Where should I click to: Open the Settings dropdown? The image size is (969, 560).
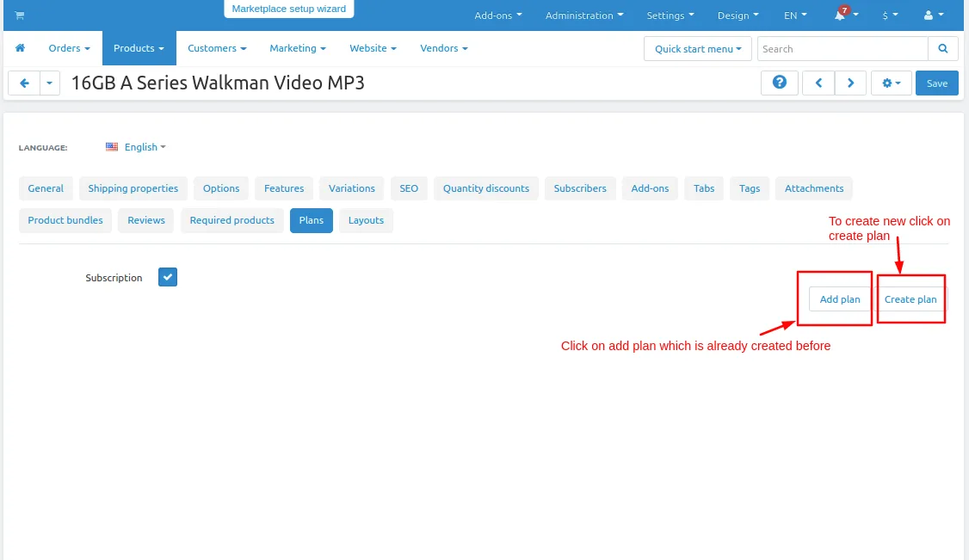[x=670, y=15]
